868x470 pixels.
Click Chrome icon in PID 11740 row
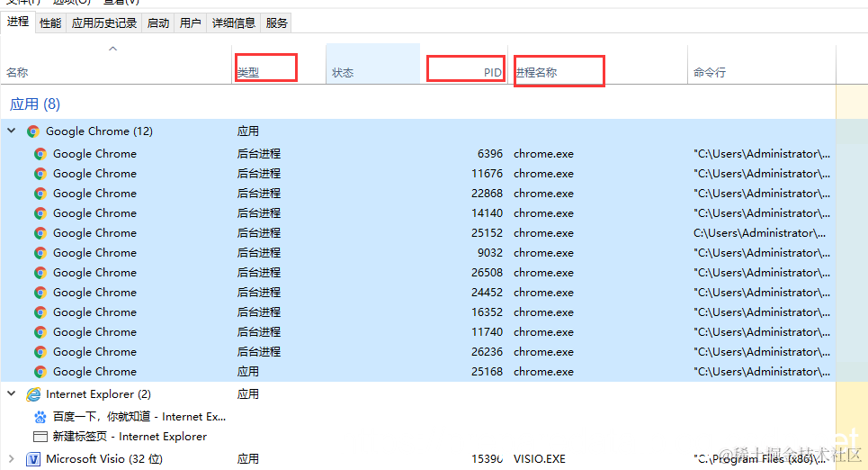40,332
